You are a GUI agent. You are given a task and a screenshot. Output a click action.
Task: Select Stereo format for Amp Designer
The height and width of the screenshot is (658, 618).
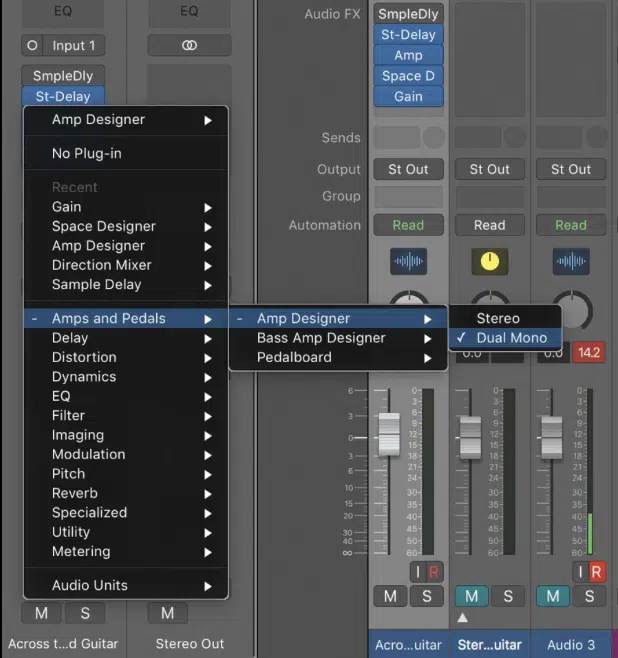[506, 318]
